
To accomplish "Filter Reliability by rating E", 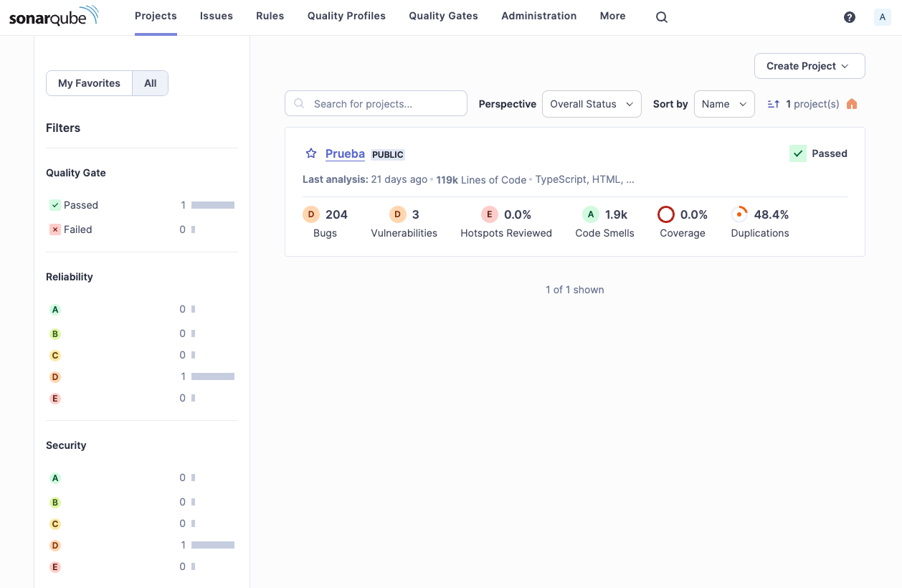I will (x=142, y=398).
